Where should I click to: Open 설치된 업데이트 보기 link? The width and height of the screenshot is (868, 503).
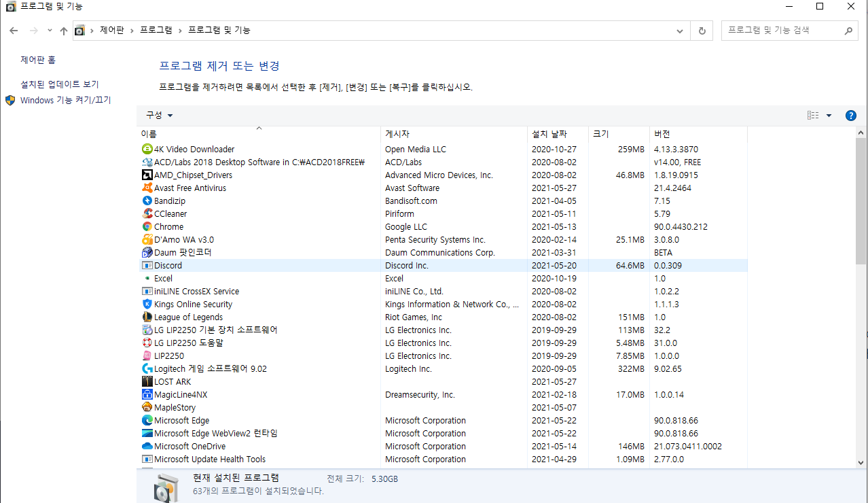tap(60, 84)
